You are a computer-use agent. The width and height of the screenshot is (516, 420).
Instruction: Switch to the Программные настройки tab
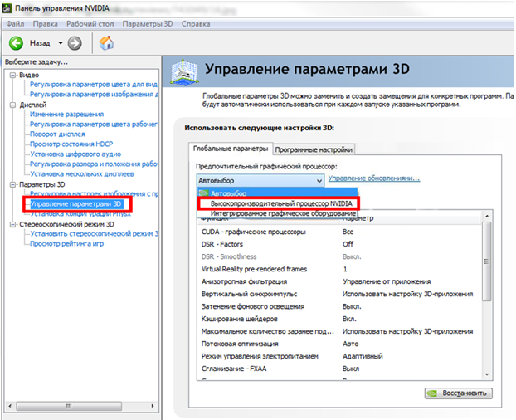pos(314,149)
